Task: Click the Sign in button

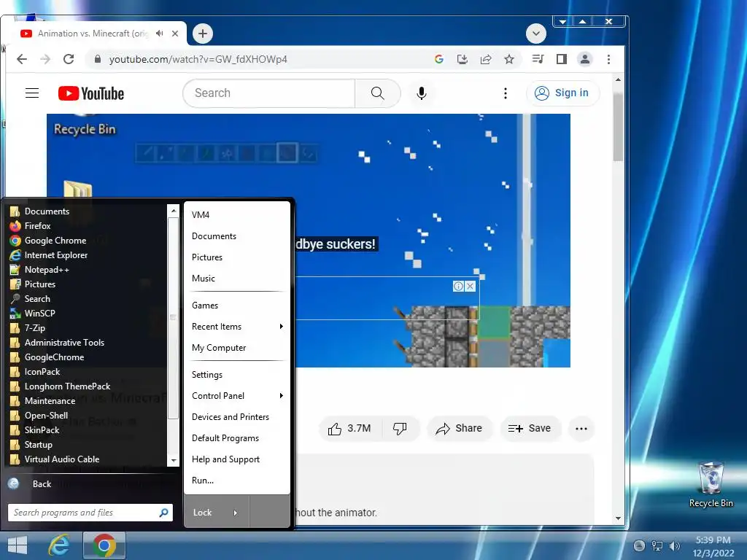Action: pyautogui.click(x=562, y=93)
